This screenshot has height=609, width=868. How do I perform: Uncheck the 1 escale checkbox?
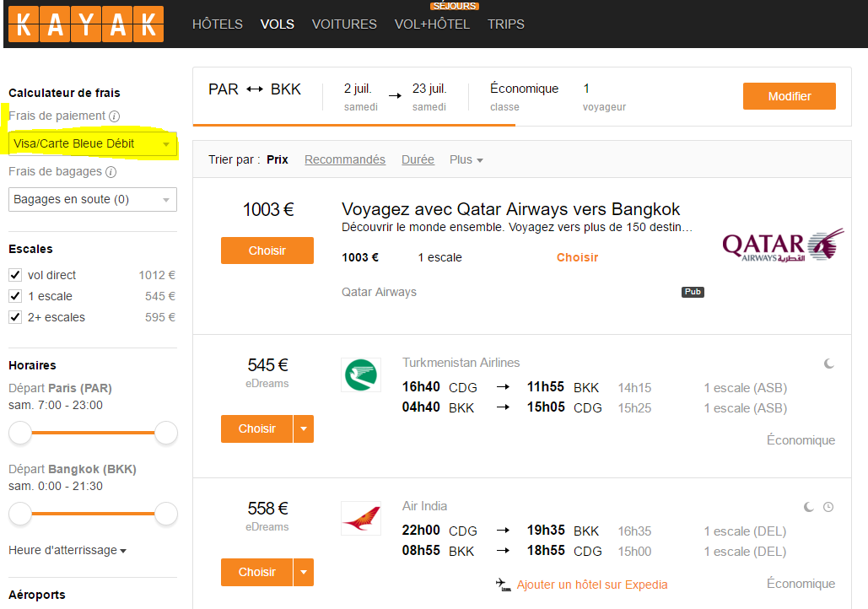[x=15, y=295]
